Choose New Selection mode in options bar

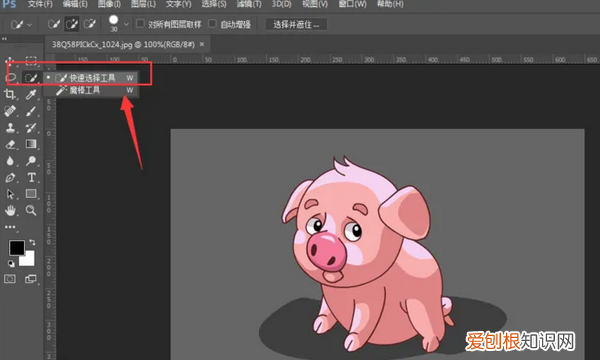point(54,24)
